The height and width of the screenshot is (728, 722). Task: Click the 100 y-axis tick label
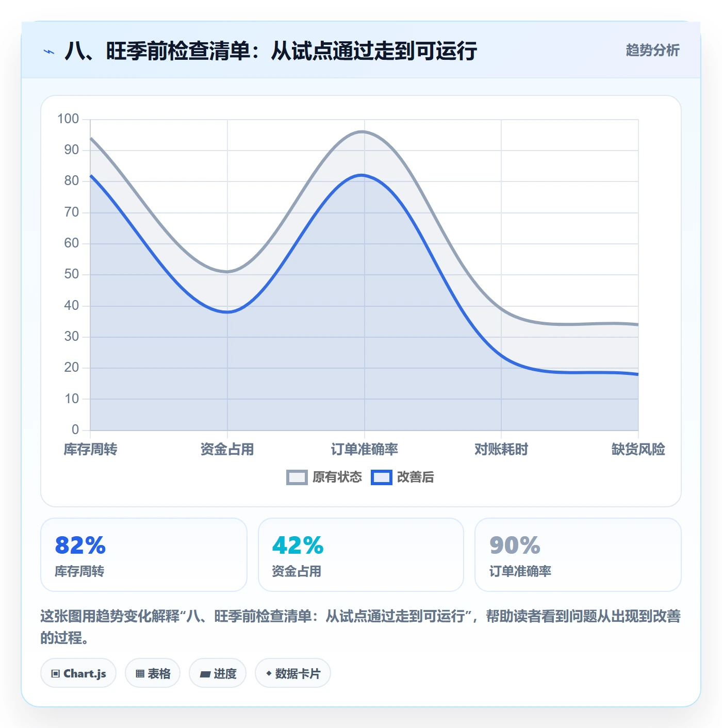[x=68, y=119]
